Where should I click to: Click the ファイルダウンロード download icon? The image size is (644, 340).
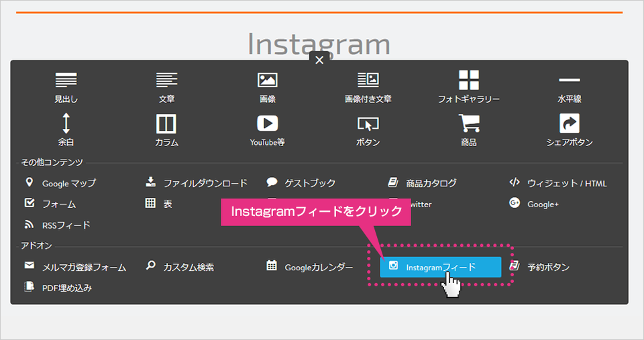(x=151, y=182)
